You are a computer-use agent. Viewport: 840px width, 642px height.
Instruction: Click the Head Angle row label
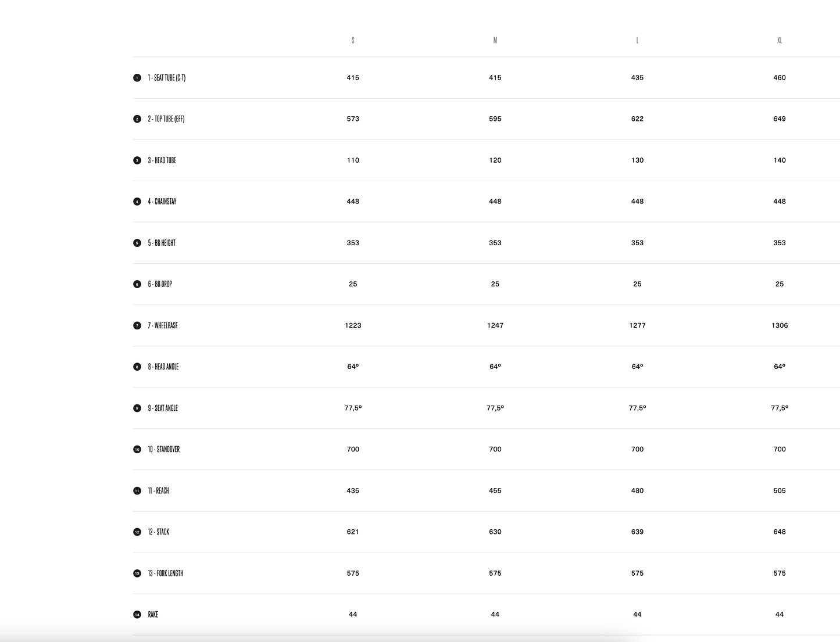coord(163,367)
